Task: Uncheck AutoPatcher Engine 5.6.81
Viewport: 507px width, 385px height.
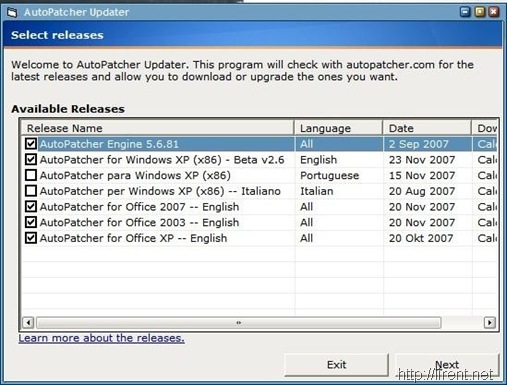Action: tap(31, 144)
